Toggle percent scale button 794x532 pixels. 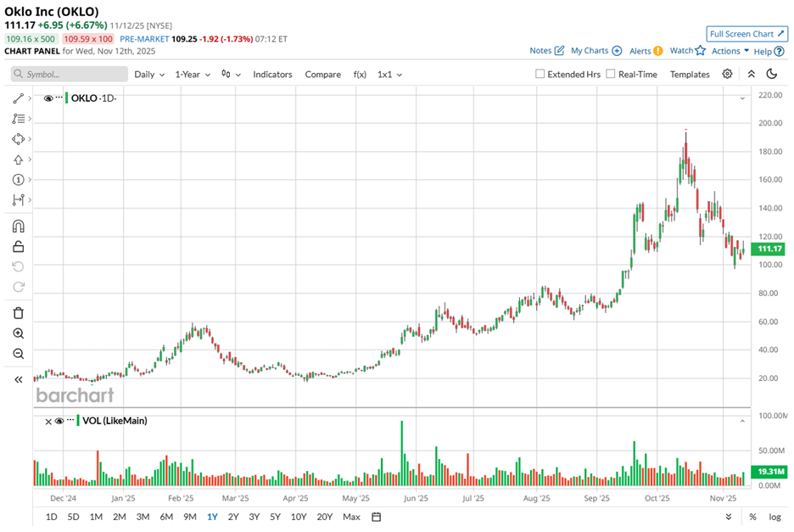point(753,517)
